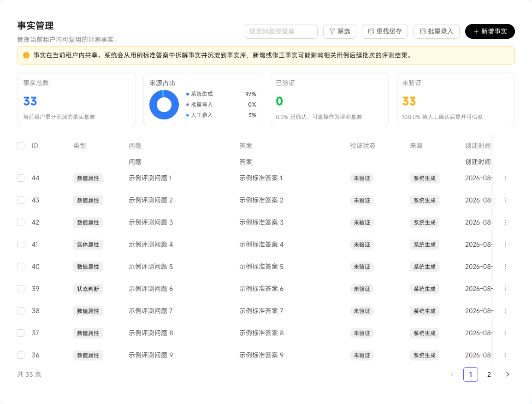Click creation date in row 40
532x404 pixels.
[x=479, y=267]
